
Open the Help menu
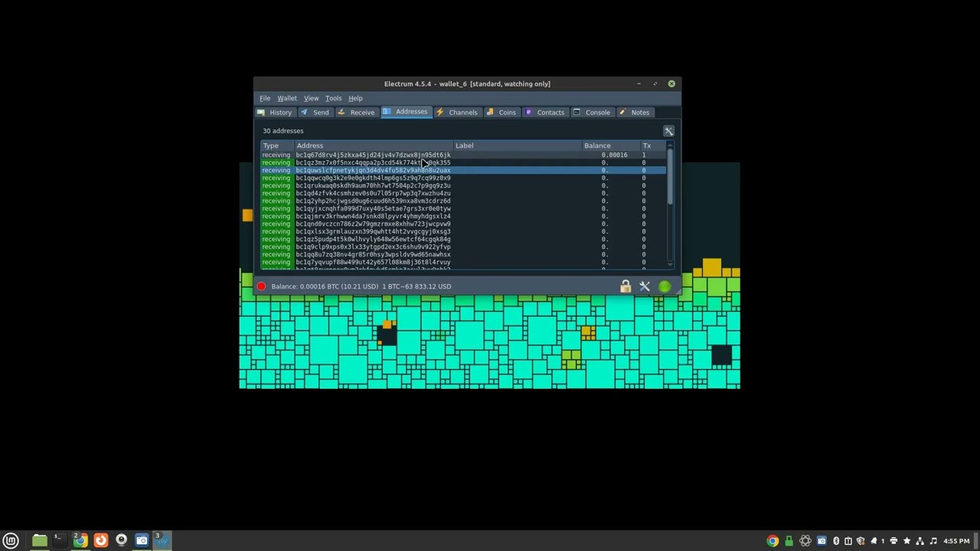coord(355,98)
